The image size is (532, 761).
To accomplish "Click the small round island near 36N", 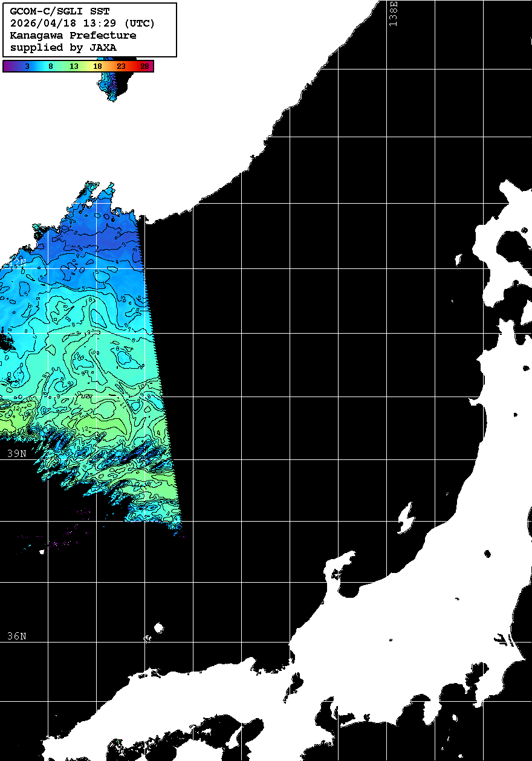I will (x=158, y=628).
